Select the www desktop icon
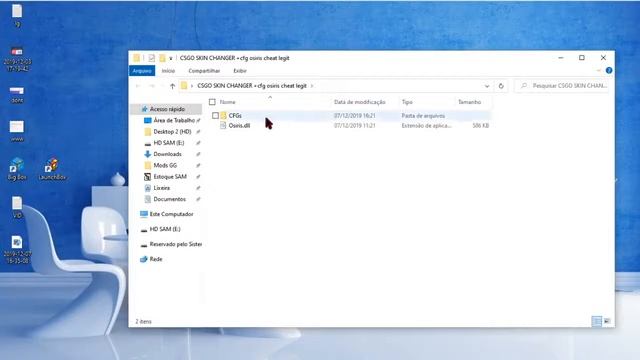The height and width of the screenshot is (360, 640). (x=17, y=131)
